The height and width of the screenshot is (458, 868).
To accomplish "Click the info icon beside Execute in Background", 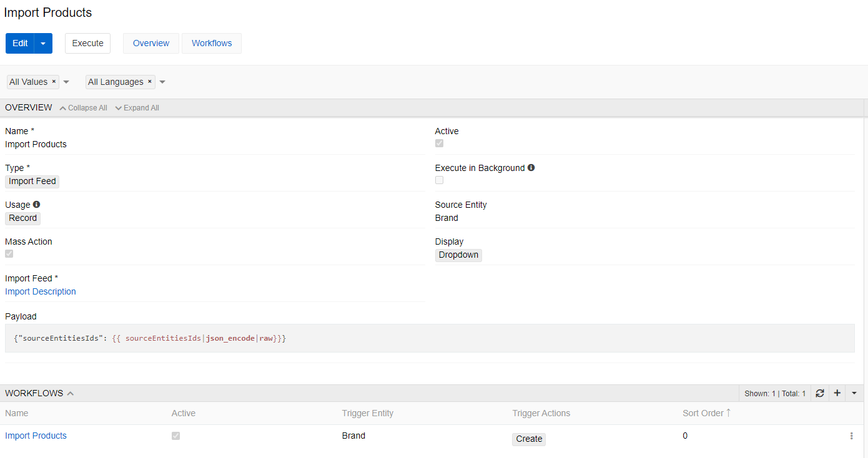I will 531,167.
